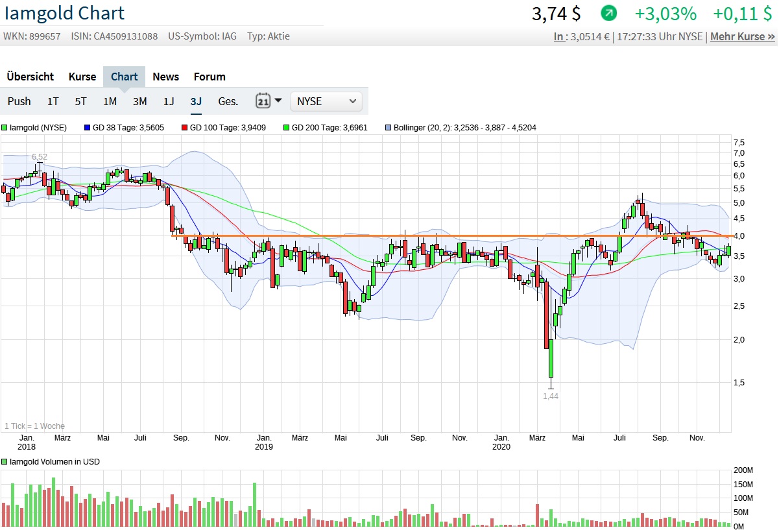
Task: Enable Push live updates
Action: click(19, 101)
